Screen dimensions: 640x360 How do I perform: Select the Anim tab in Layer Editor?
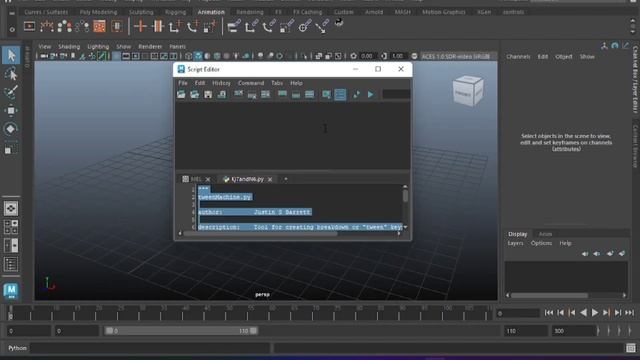click(x=545, y=234)
